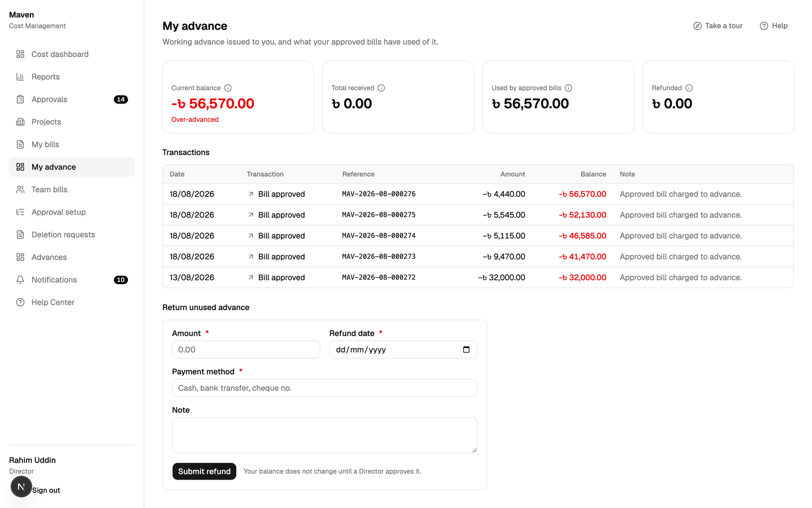Click the Reports bar chart icon
The image size is (812, 508).
coord(20,77)
